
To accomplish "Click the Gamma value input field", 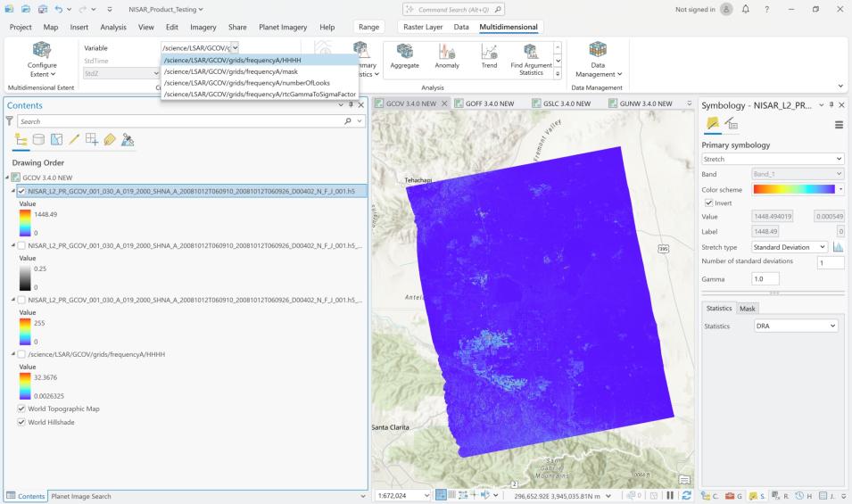I will [x=765, y=278].
